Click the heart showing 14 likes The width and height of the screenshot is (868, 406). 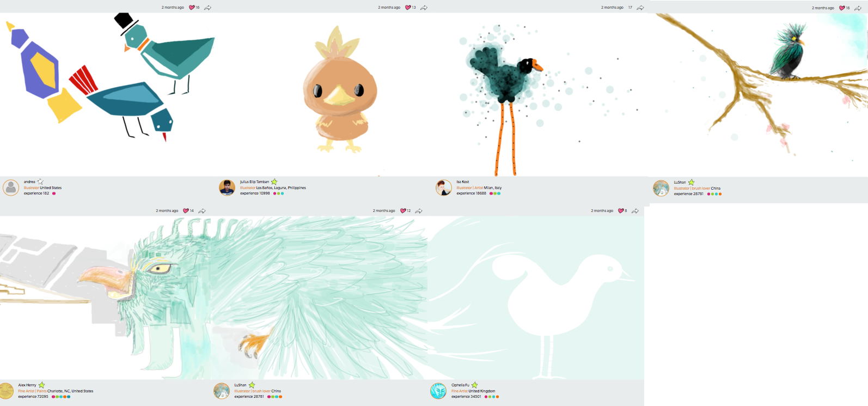point(186,211)
